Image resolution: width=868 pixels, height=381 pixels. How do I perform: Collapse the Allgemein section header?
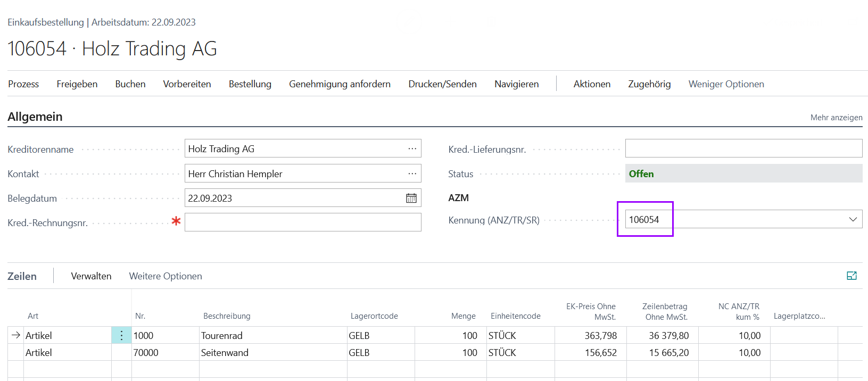tap(35, 117)
